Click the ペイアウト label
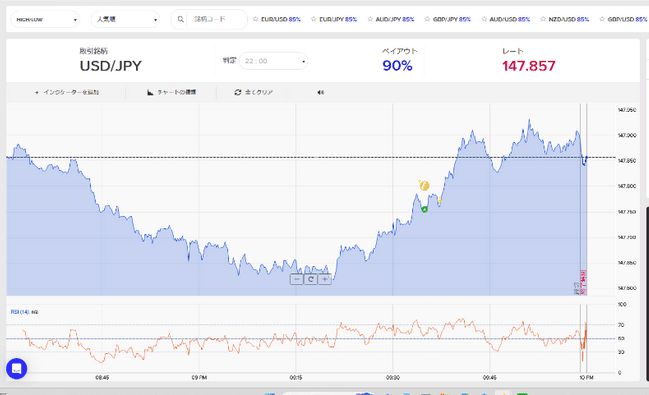Image resolution: width=649 pixels, height=395 pixels. (399, 51)
